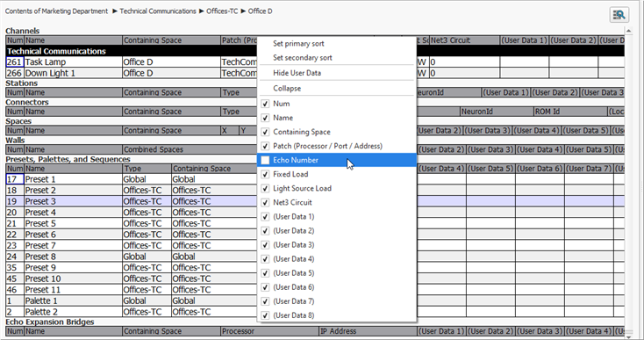Choose Set primary sort
This screenshot has width=644, height=340.
[x=298, y=44]
